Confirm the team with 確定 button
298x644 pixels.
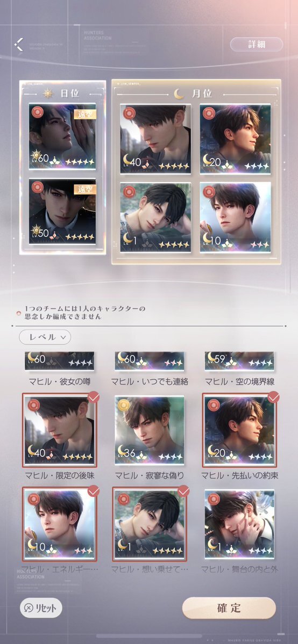(229, 608)
